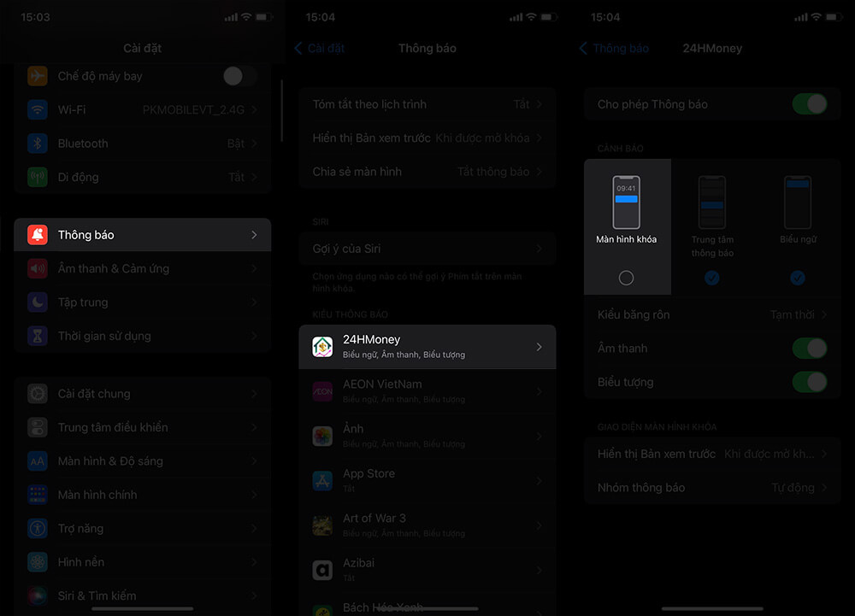Screen dimensions: 855x616
Task: Open Hiển thị Bản xem trước in 24HMoney
Action: coord(712,454)
